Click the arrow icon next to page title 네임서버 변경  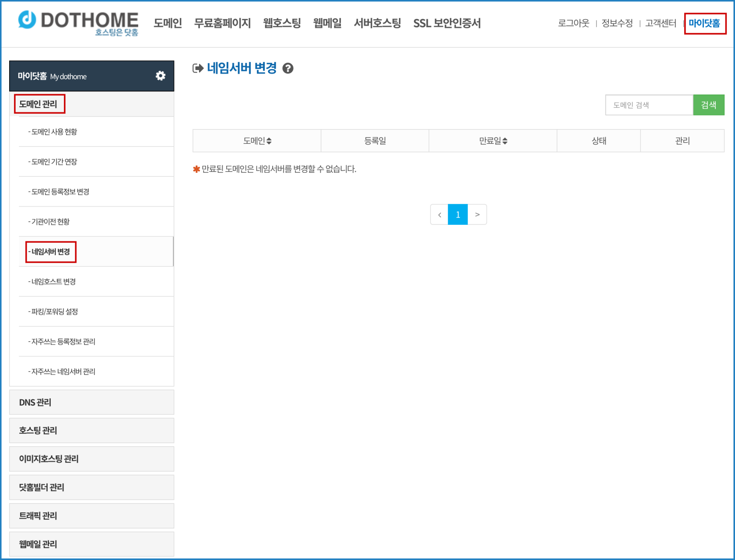[197, 68]
